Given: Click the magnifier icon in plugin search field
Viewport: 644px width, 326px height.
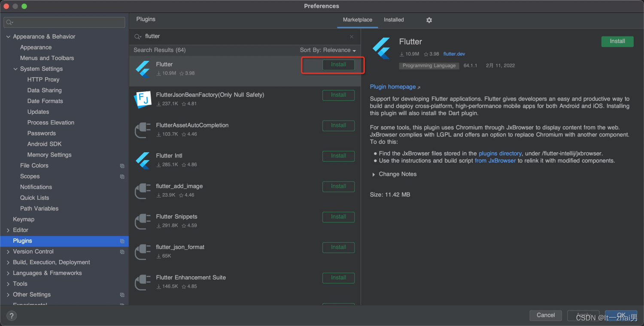Looking at the screenshot, I should pyautogui.click(x=138, y=37).
